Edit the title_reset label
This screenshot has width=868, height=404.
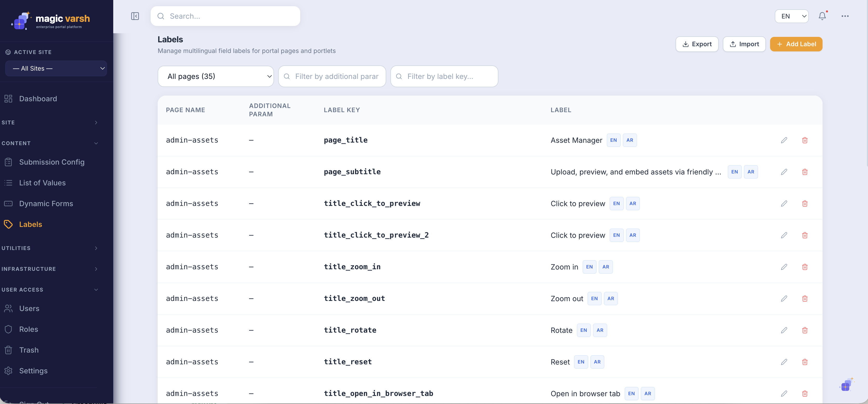point(784,362)
